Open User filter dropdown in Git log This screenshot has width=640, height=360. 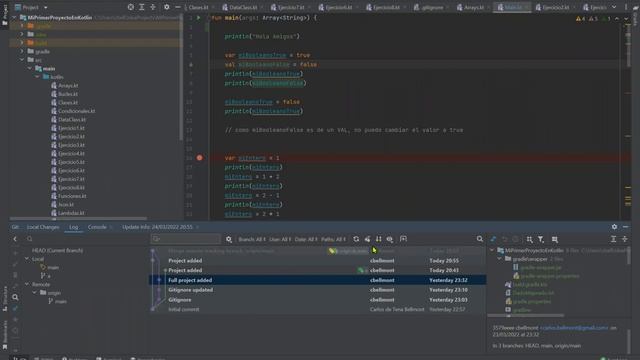280,239
